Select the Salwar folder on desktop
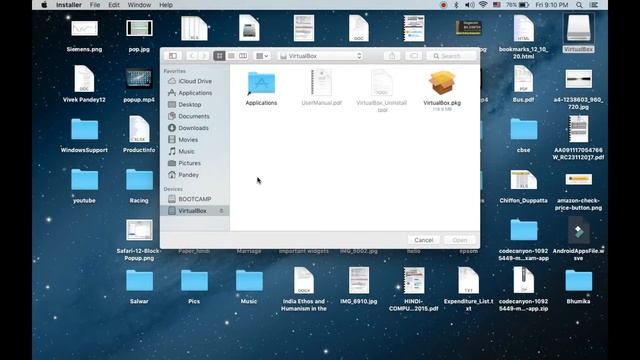Image resolution: width=640 pixels, height=360 pixels. pyautogui.click(x=139, y=286)
